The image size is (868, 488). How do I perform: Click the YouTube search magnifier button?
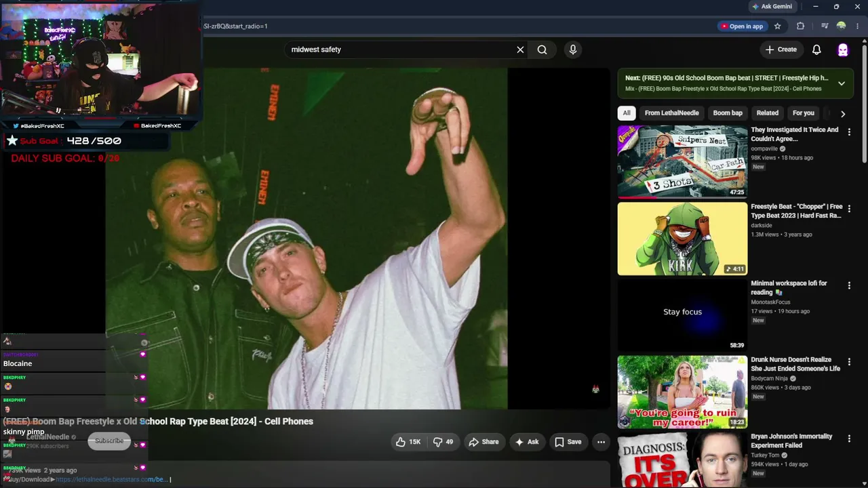(542, 49)
